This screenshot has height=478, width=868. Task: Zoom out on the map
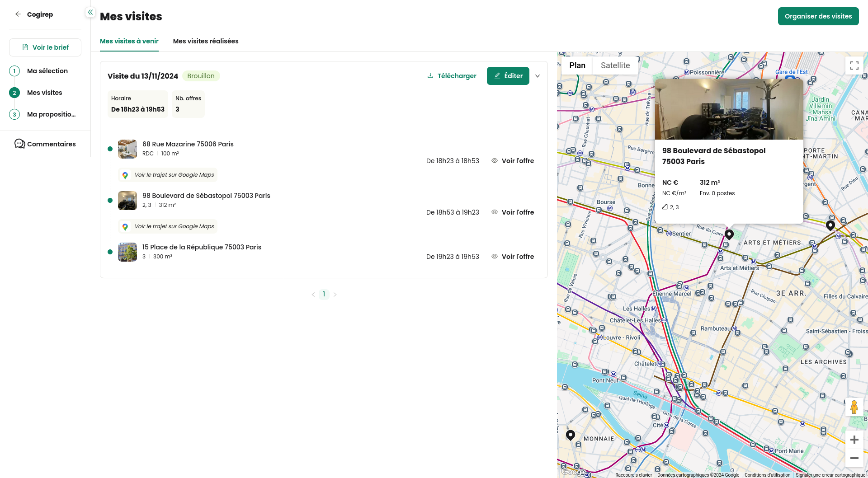(x=854, y=458)
